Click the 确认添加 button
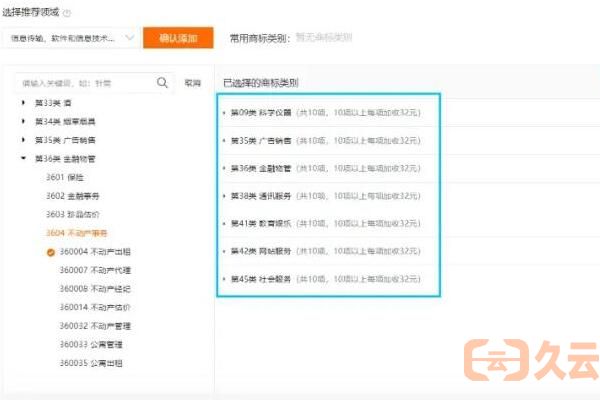 [178, 39]
